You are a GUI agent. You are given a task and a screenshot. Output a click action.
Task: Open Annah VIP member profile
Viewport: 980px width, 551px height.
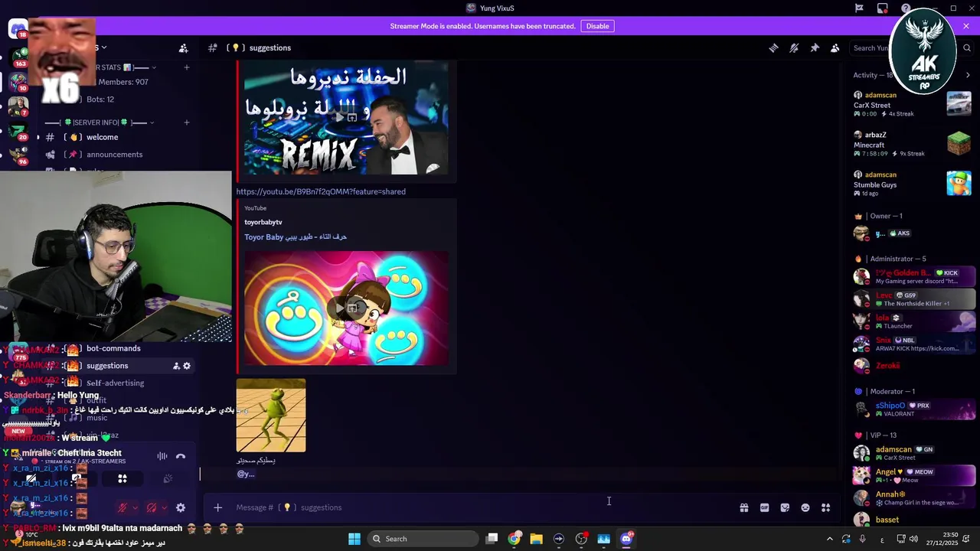[914, 498]
